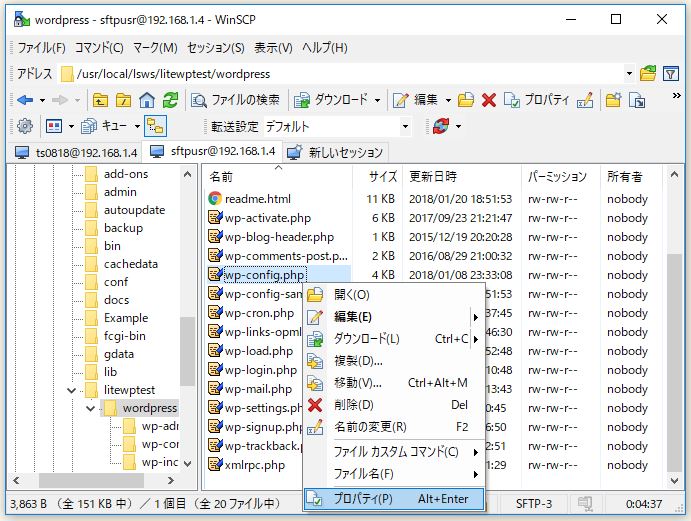Click the Open file folder icon in toolbar
This screenshot has width=691, height=521.
pyautogui.click(x=466, y=100)
